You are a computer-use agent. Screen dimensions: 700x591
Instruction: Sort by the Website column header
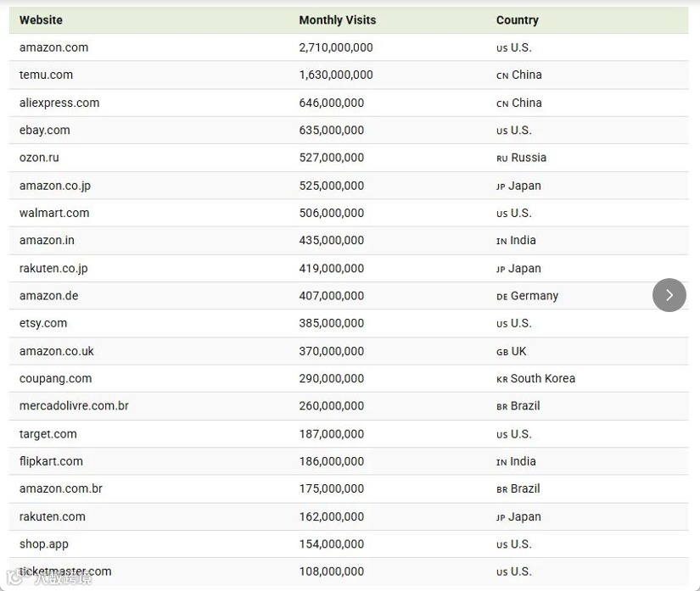pyautogui.click(x=41, y=20)
